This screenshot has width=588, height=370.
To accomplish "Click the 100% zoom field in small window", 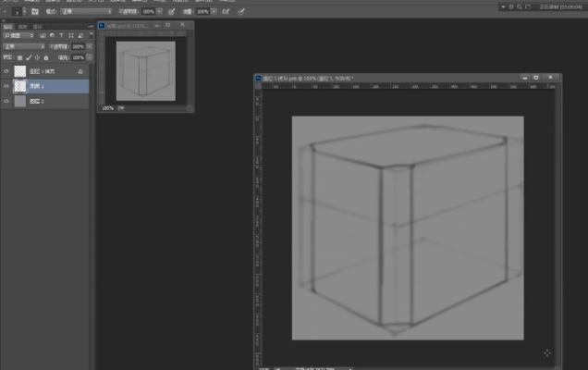I will [x=107, y=108].
